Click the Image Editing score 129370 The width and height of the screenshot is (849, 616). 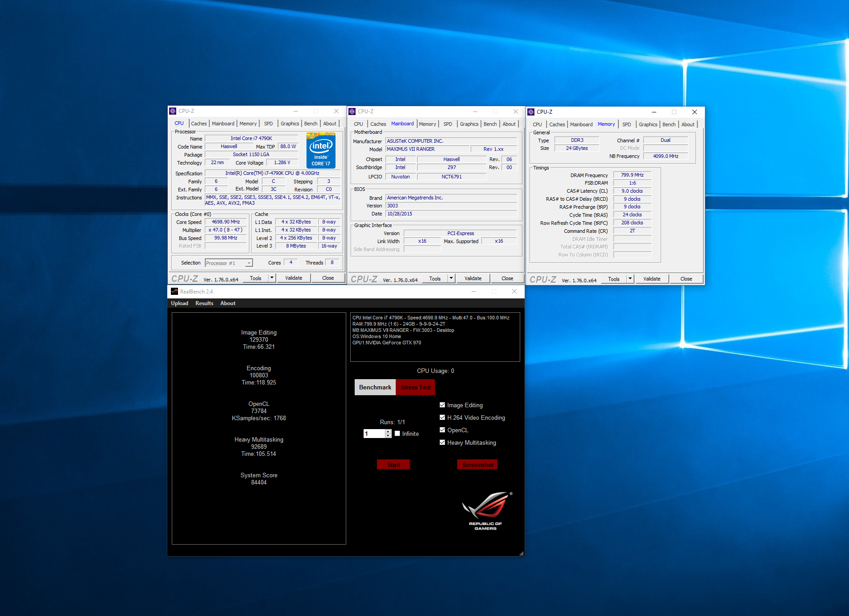259,340
